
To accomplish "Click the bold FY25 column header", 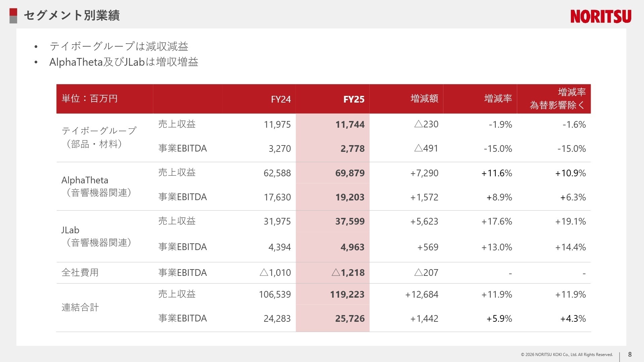I will (354, 99).
